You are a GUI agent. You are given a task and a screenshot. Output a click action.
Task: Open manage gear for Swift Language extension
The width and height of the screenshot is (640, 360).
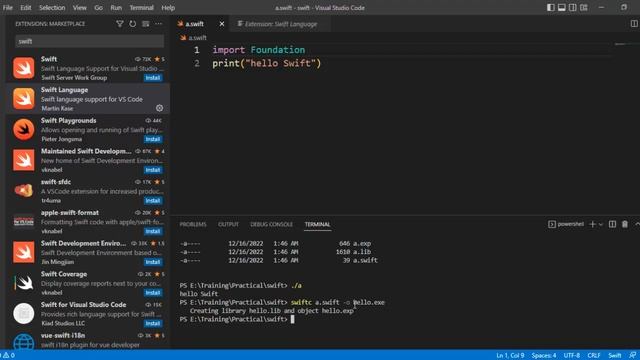160,108
